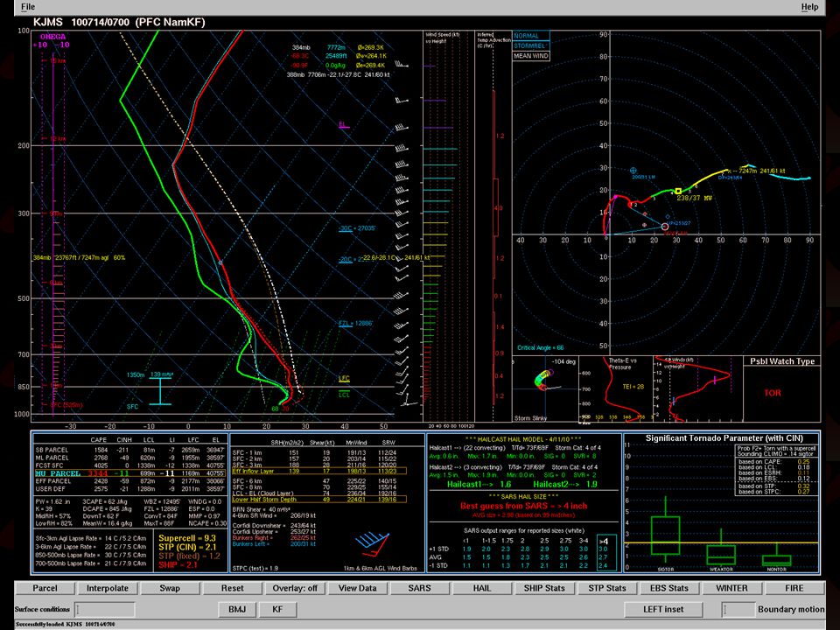Show the FIRE inset
840x630 pixels.
coord(794,588)
